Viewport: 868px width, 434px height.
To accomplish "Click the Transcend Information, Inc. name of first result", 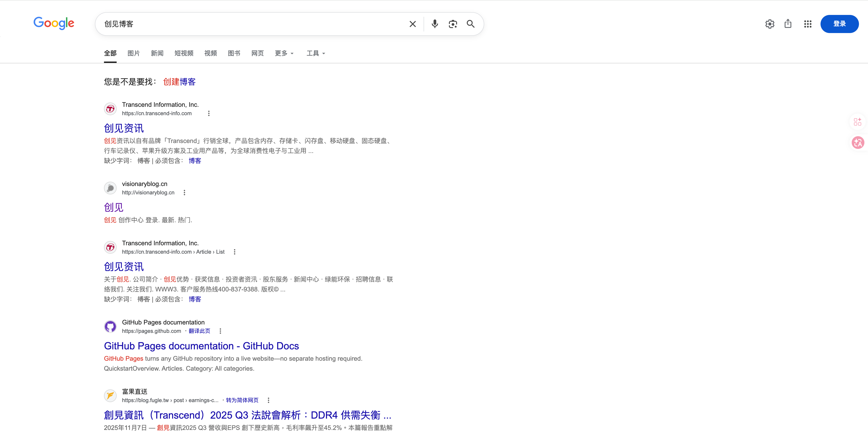I will coord(160,105).
